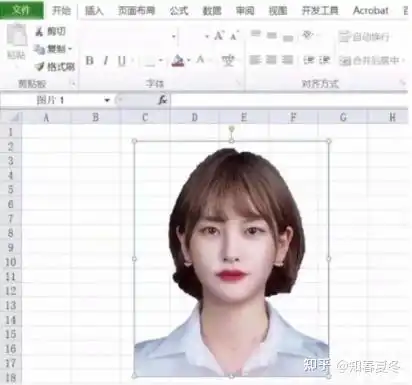Open the 对齐方式 alignment dialog launcher
Image resolution: width=412 pixels, height=385 pixels.
coord(402,83)
